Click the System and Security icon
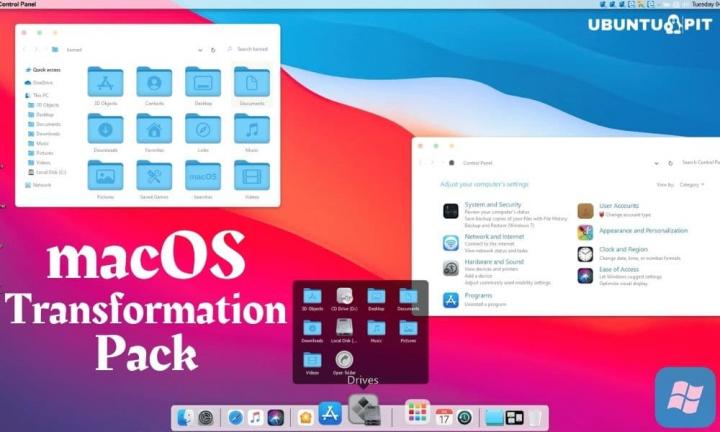Screen dimensions: 720x432 tap(451, 211)
